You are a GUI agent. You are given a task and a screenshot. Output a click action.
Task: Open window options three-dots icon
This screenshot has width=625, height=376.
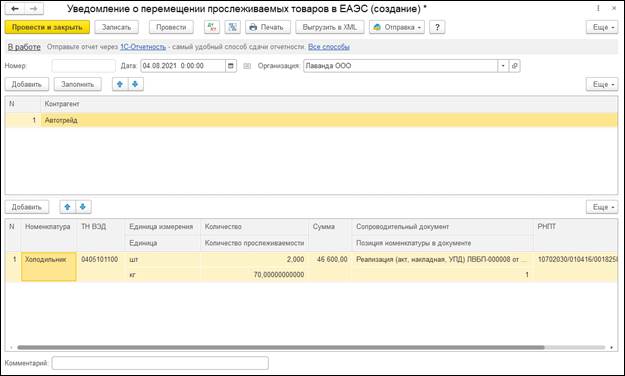click(x=598, y=8)
